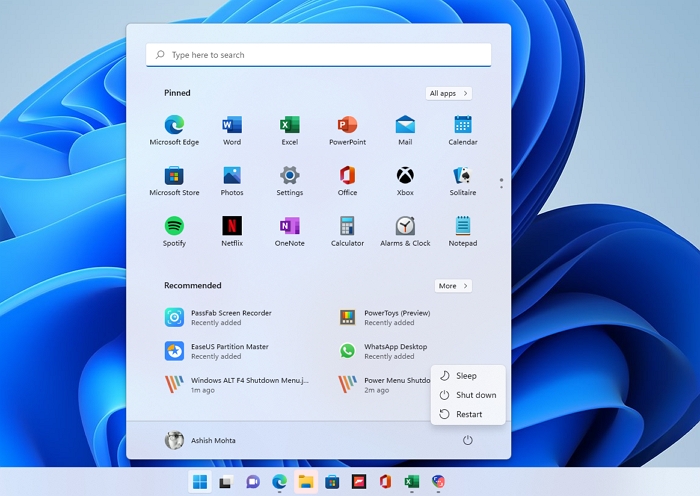Click the Start button on the taskbar

point(200,482)
